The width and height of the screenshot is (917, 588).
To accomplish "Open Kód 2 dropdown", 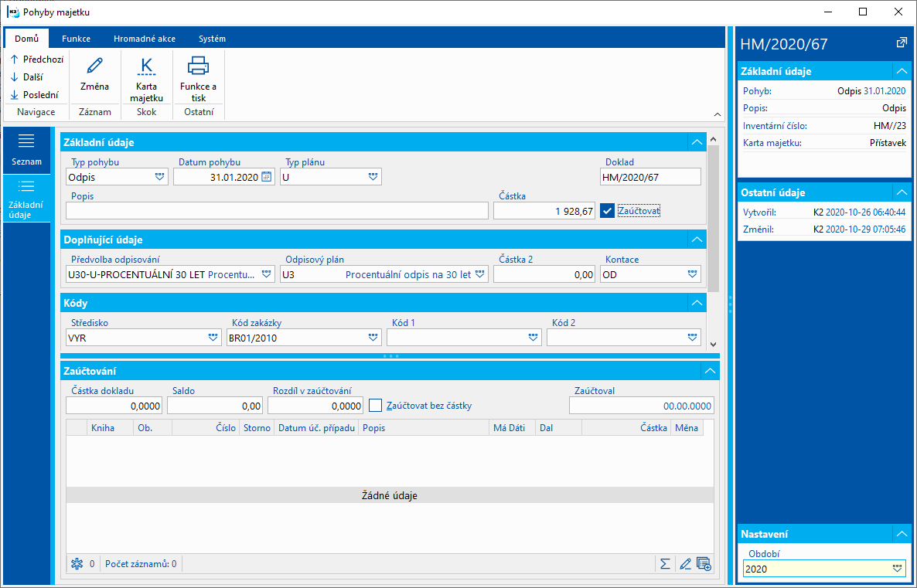I will tap(693, 338).
